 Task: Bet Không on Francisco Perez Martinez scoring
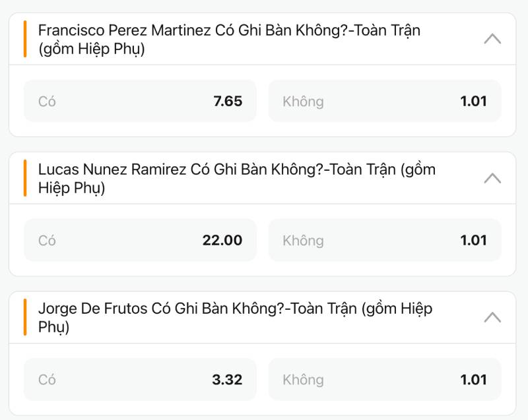(384, 102)
